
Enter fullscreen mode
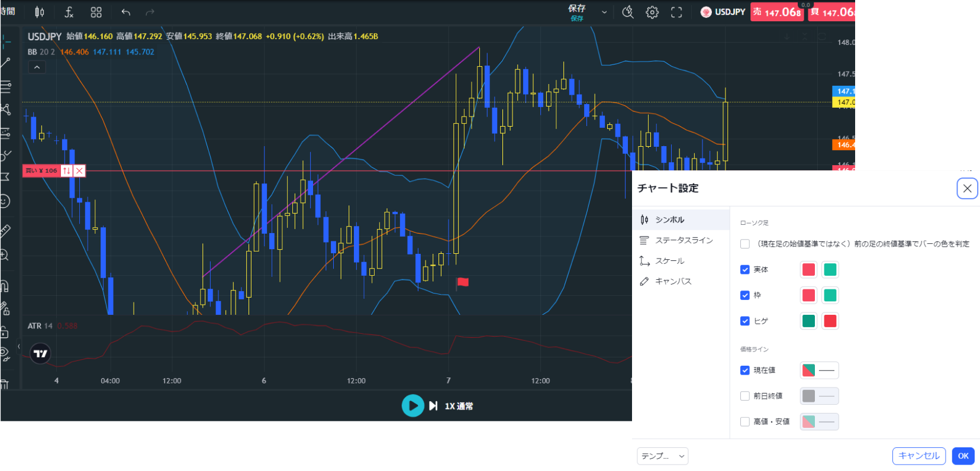pyautogui.click(x=676, y=12)
